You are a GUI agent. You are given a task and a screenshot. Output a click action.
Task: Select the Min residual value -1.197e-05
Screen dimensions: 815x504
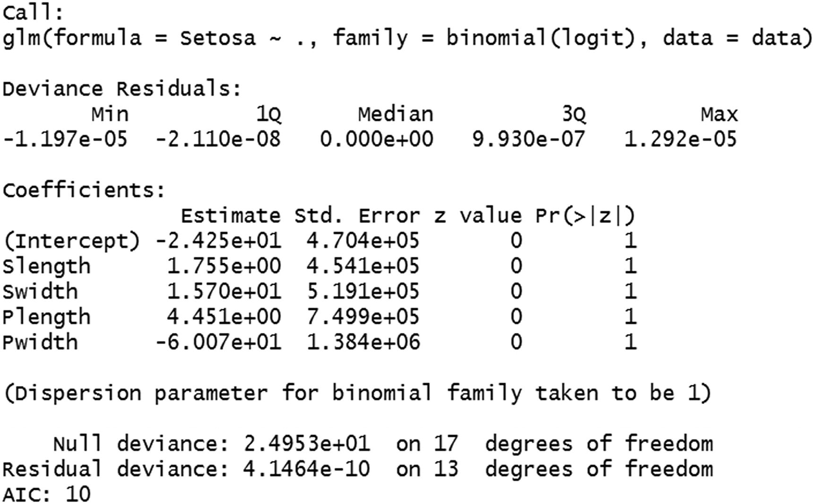[x=65, y=139]
